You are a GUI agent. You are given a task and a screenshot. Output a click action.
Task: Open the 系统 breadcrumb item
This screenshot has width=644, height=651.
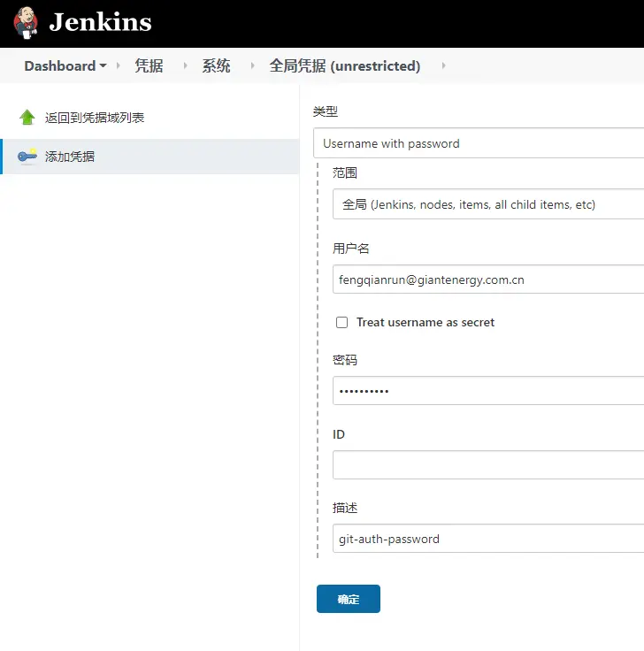coord(216,66)
